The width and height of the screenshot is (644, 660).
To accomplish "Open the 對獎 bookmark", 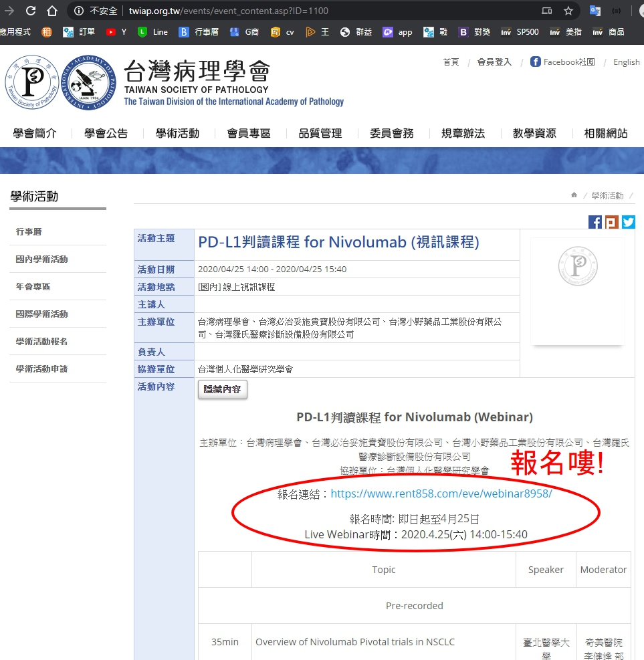I will point(474,32).
